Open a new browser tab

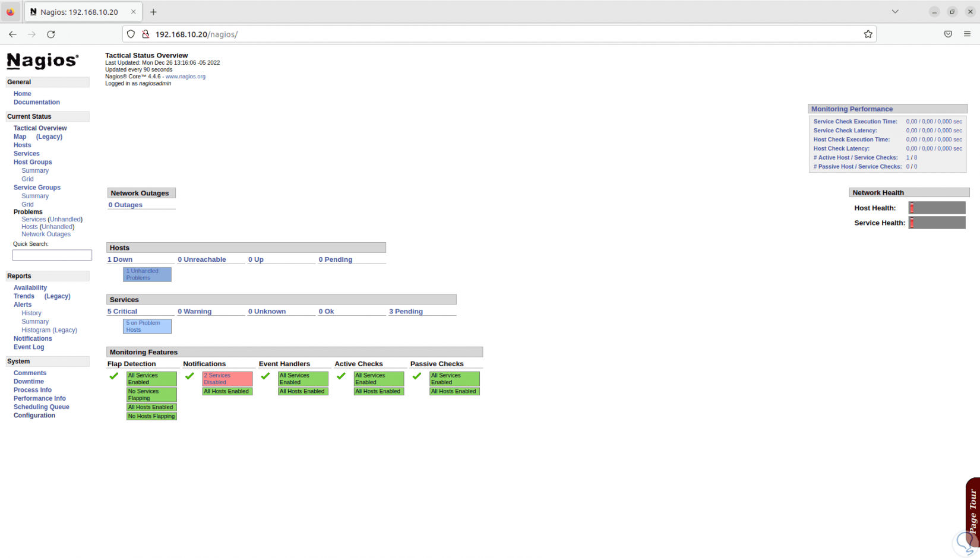[x=153, y=12]
